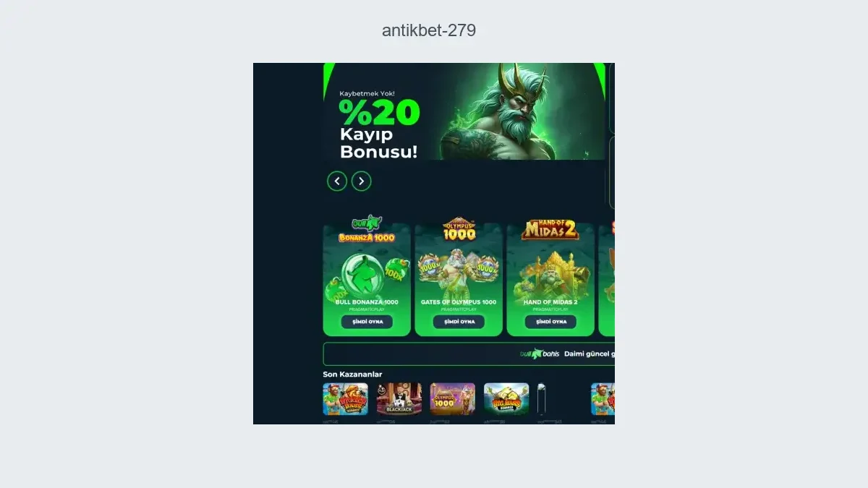The image size is (868, 488).
Task: Play Bull Bonanza 1000 via Şimdi Oyna
Action: (x=367, y=322)
